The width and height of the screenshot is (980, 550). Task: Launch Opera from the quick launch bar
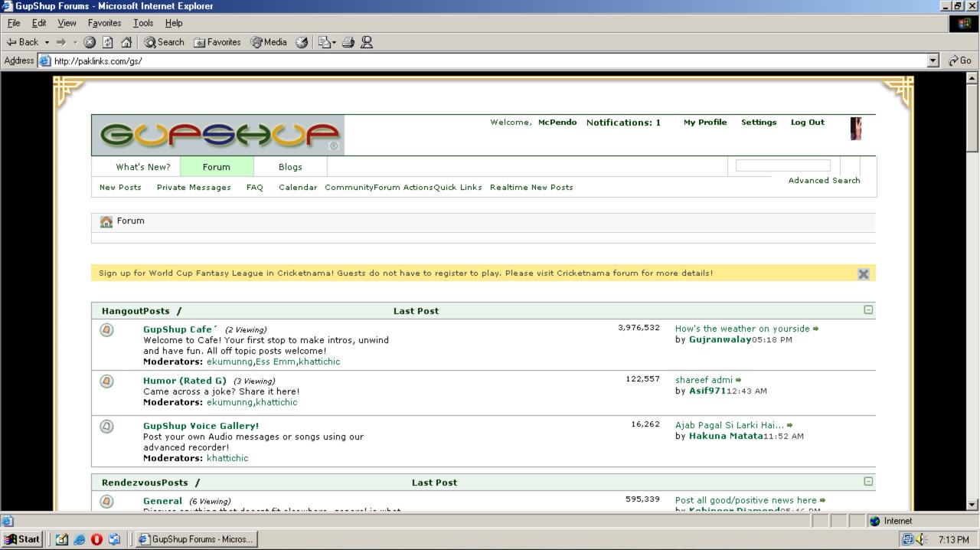point(96,539)
